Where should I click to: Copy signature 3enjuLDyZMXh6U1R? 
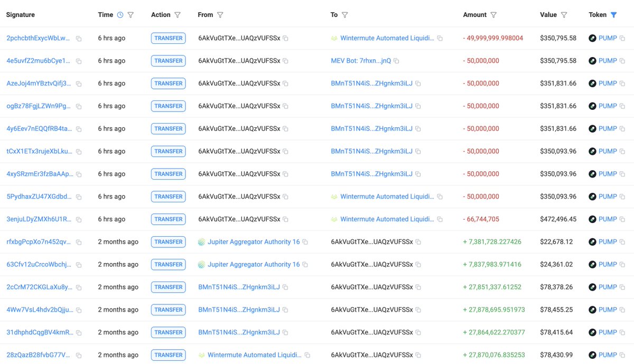pos(79,220)
